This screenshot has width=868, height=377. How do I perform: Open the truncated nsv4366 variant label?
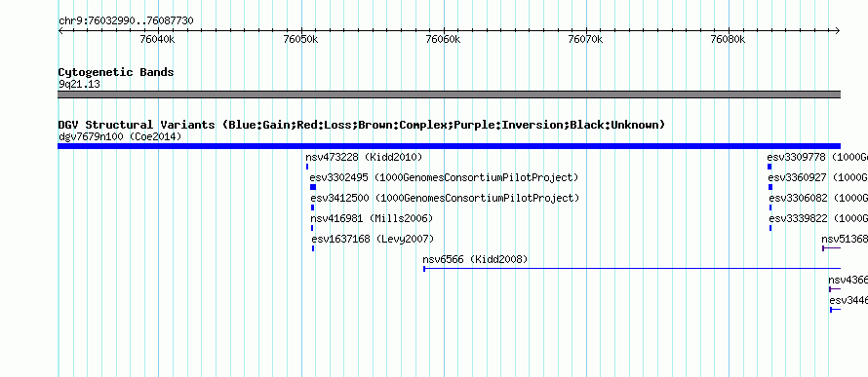(x=848, y=281)
